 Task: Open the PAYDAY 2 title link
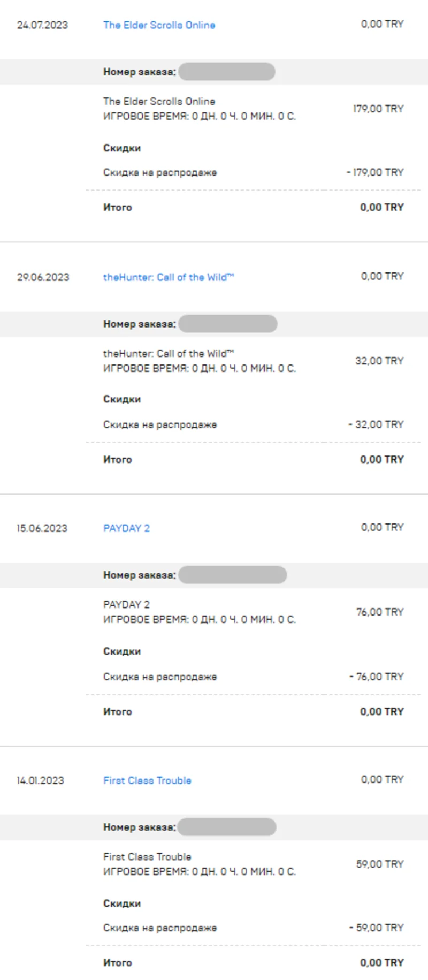pyautogui.click(x=126, y=528)
